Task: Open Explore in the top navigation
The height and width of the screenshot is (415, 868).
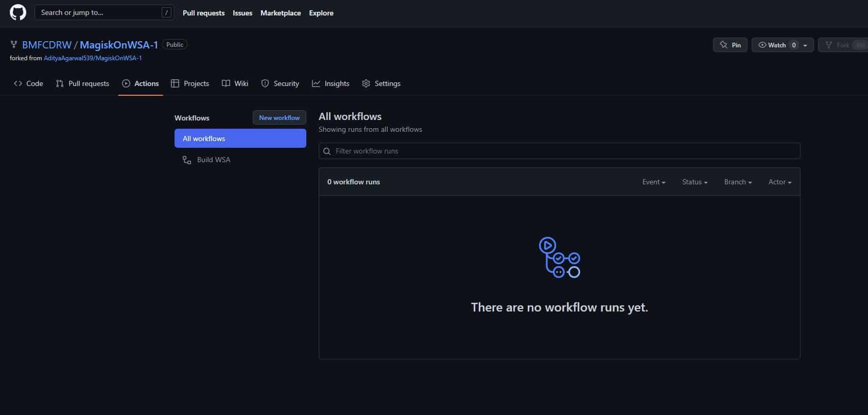Action: [x=321, y=13]
